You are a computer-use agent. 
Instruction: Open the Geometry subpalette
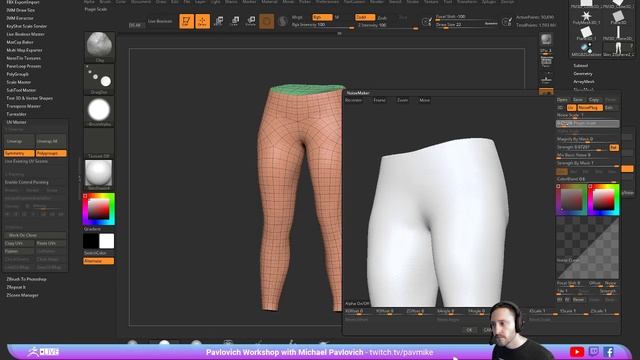coord(583,74)
